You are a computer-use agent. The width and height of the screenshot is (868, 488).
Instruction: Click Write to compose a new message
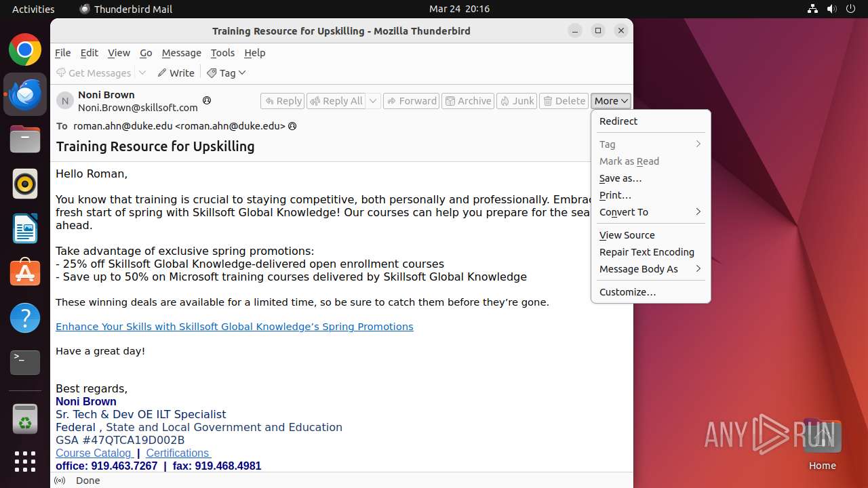point(176,73)
